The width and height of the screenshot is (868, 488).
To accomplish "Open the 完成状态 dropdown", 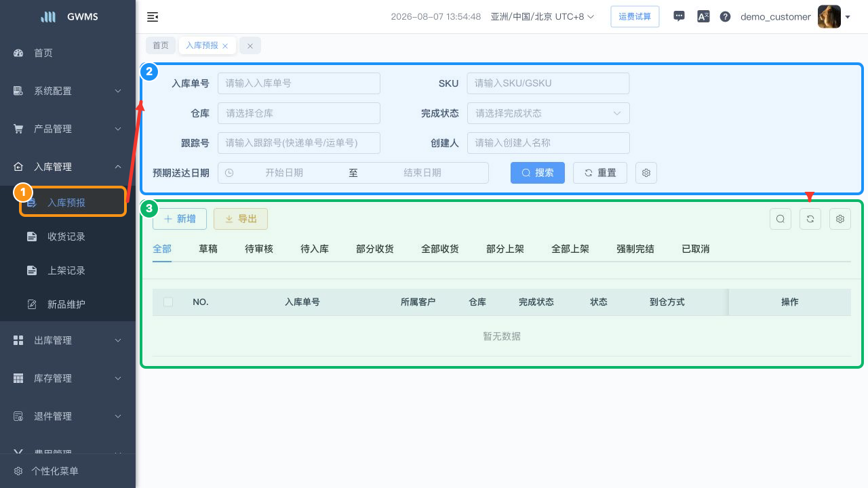I will [x=549, y=113].
